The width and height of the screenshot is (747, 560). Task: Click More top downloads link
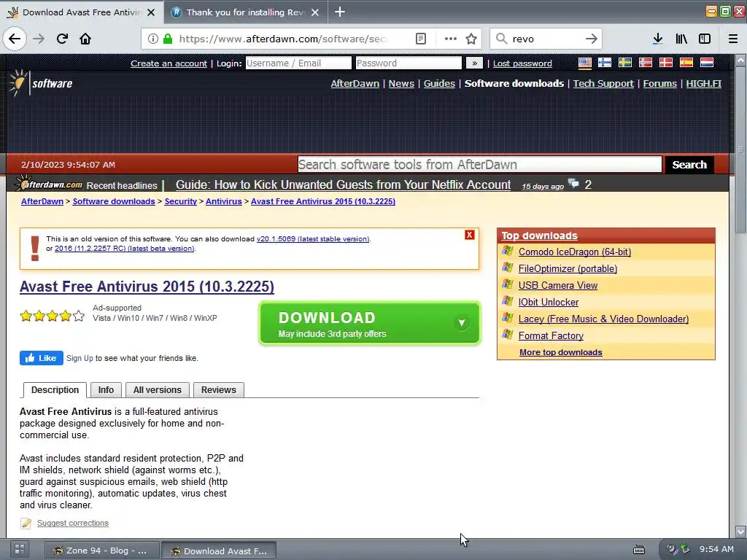point(561,352)
